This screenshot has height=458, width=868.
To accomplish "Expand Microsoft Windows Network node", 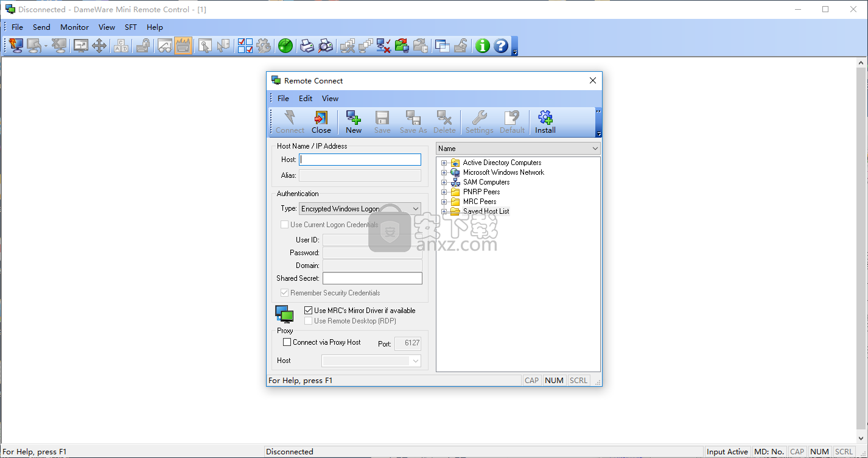I will click(x=444, y=172).
